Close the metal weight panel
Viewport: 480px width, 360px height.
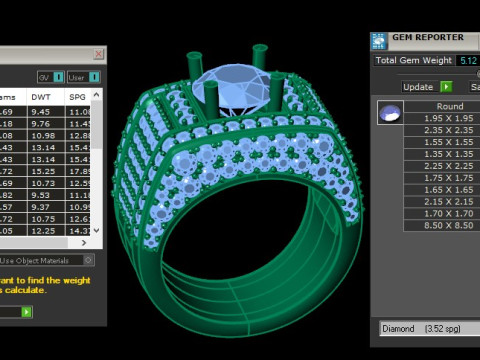[x=99, y=54]
